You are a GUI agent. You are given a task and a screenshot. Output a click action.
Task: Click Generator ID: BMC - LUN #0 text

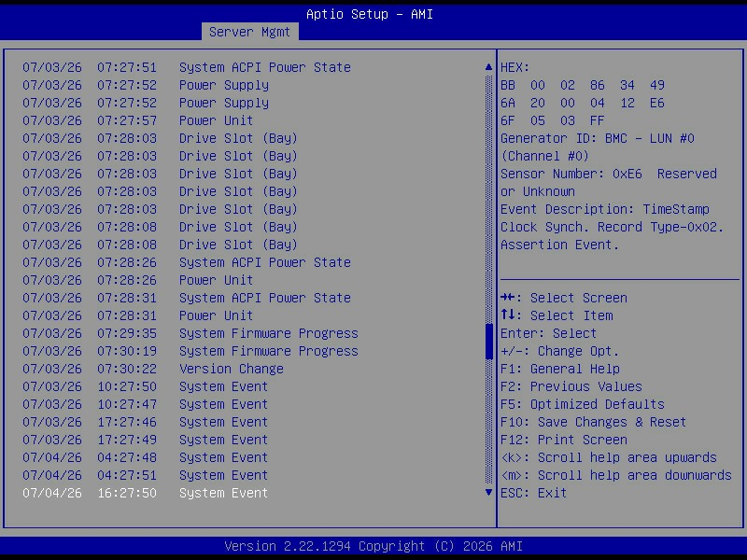pos(598,138)
